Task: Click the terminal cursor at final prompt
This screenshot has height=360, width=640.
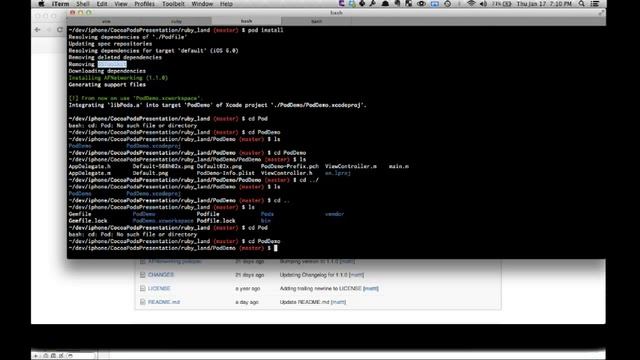Action: tap(276, 248)
